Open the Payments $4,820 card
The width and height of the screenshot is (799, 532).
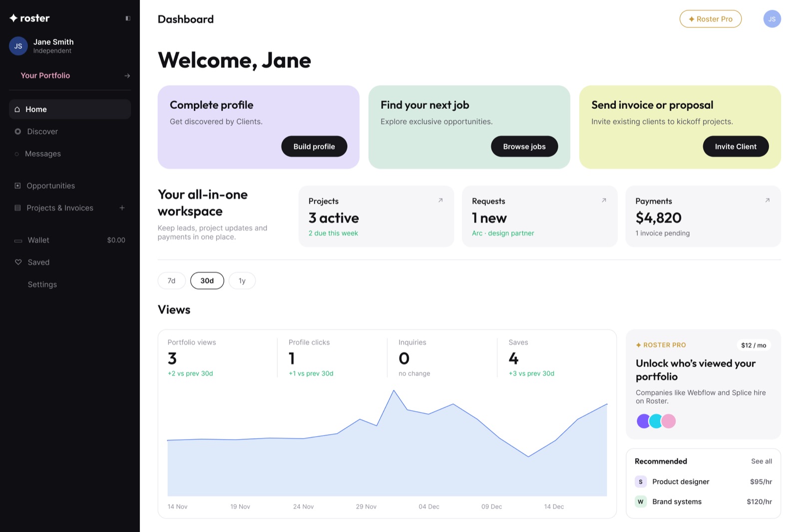click(x=703, y=217)
